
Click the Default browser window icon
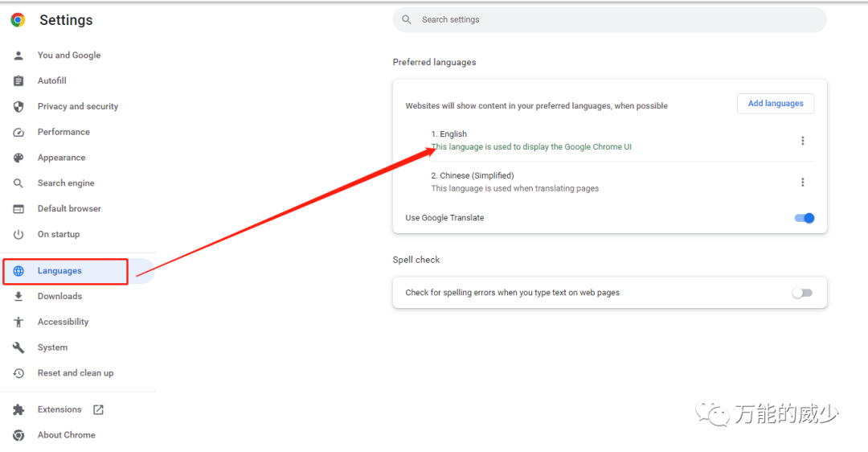(18, 209)
